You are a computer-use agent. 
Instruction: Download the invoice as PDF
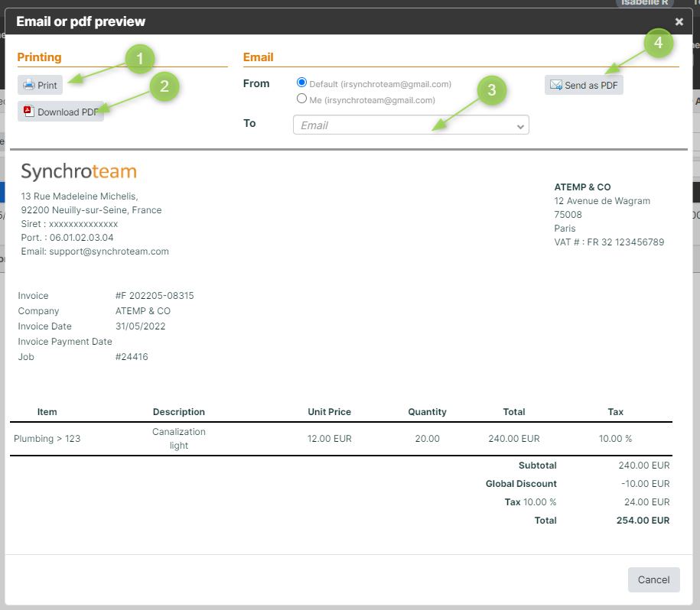pyautogui.click(x=60, y=112)
